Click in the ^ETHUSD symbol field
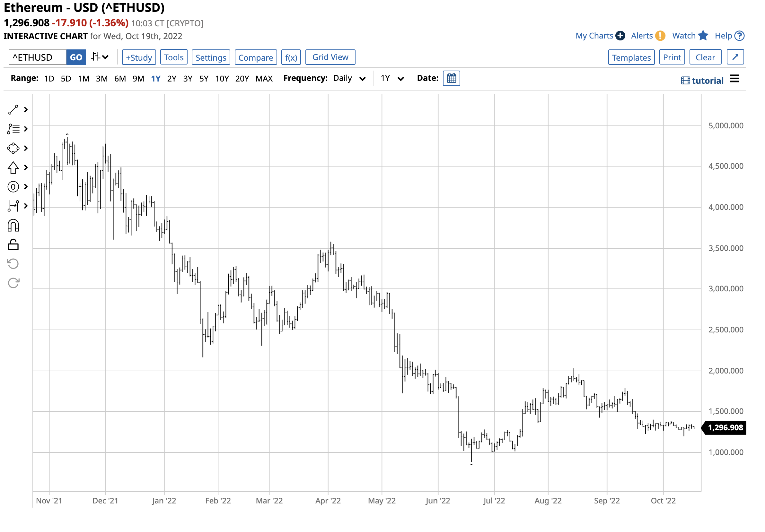Viewport: 765px width, 532px height. point(37,57)
